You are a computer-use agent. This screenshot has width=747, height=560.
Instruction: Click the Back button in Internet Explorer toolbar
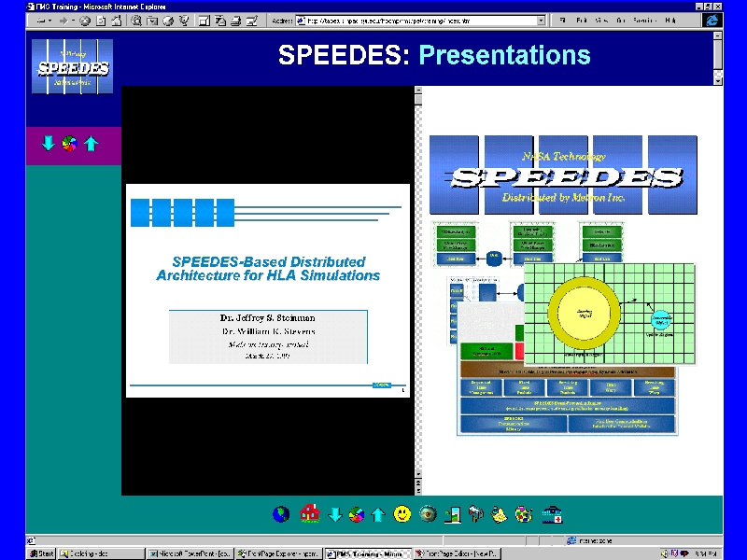click(41, 21)
